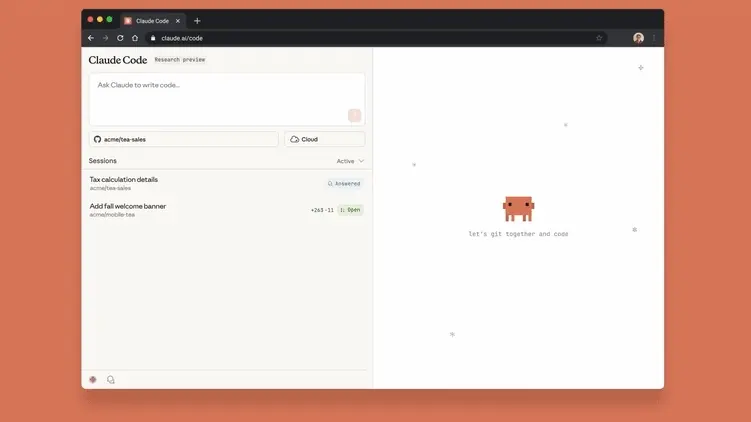Open the Cloud environment selector
Image resolution: width=751 pixels, height=422 pixels.
325,139
